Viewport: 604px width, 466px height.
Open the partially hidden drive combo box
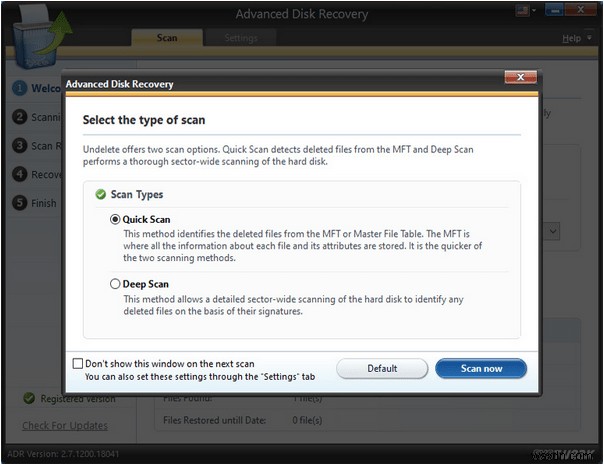tap(551, 230)
